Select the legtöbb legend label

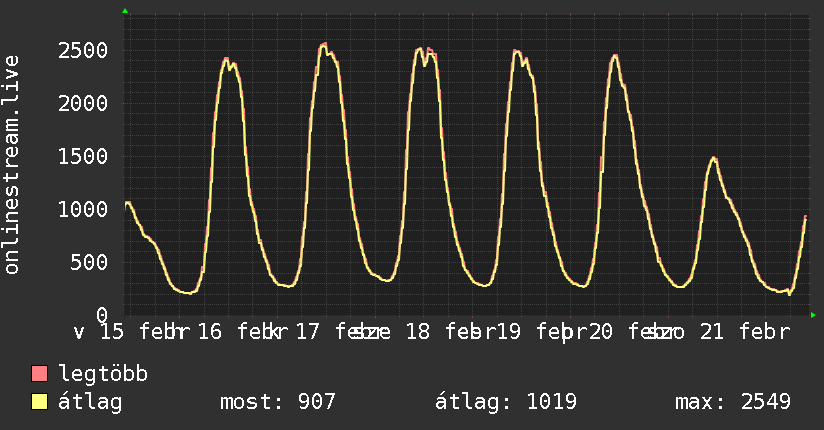pyautogui.click(x=103, y=375)
